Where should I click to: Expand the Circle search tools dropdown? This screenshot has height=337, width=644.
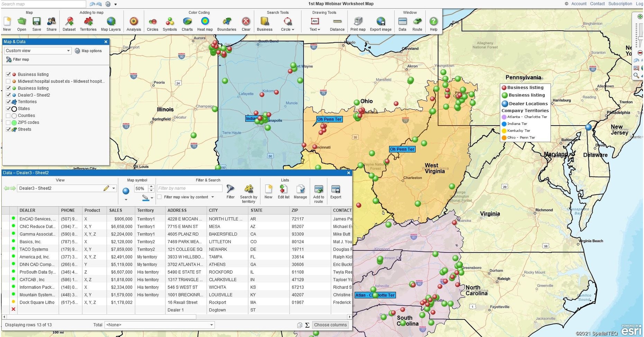(292, 29)
